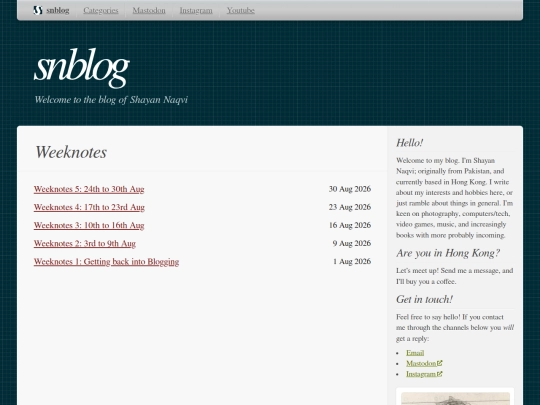The height and width of the screenshot is (405, 540).
Task: Click the large snblog site title
Action: click(82, 68)
